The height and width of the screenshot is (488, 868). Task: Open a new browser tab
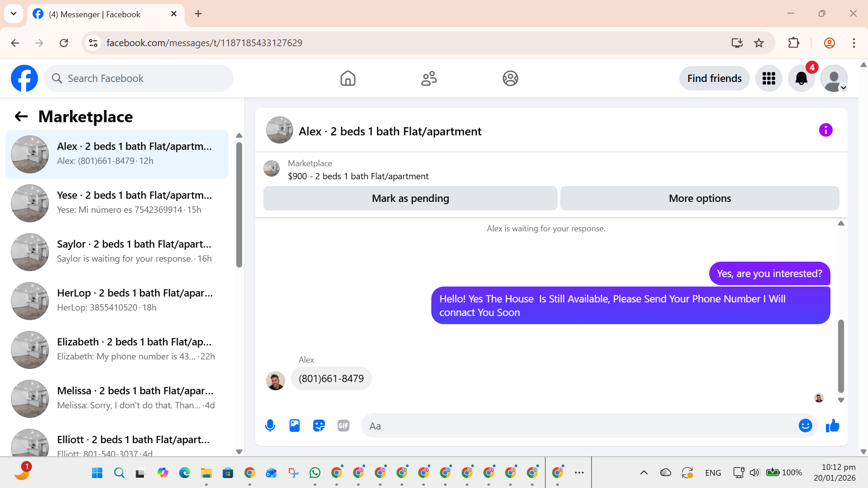198,14
